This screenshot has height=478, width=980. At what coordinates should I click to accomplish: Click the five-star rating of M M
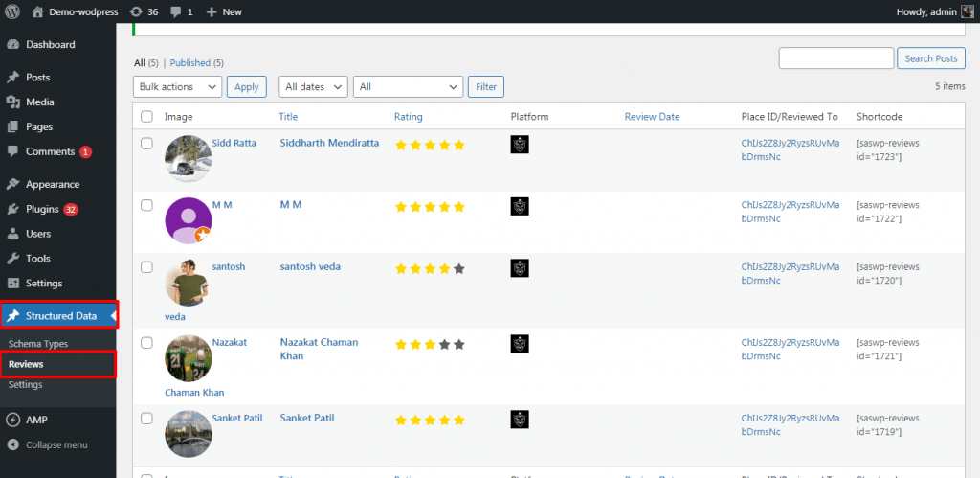(430, 207)
